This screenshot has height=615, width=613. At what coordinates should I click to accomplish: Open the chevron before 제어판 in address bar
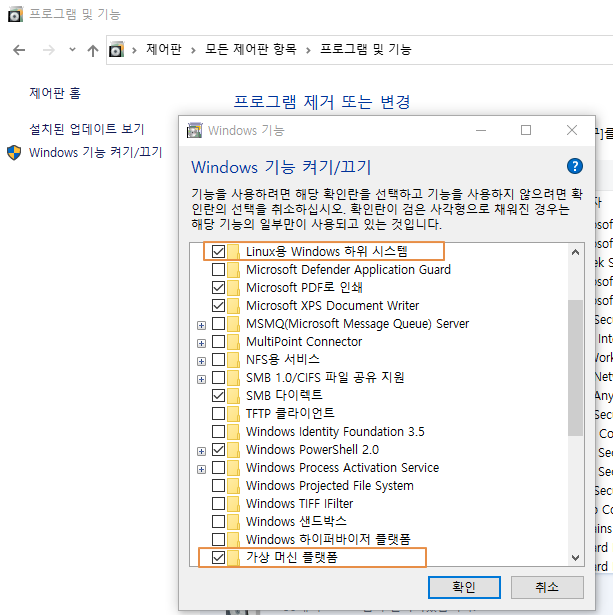click(x=135, y=50)
